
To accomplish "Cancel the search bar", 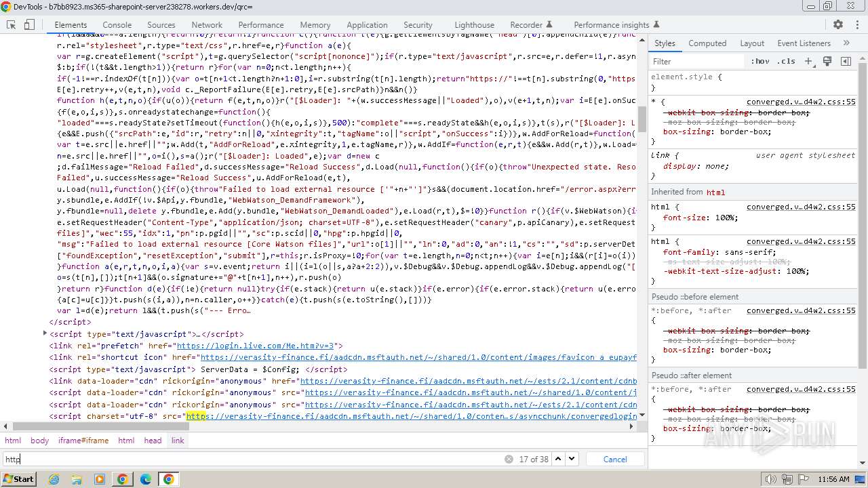I will tap(615, 459).
